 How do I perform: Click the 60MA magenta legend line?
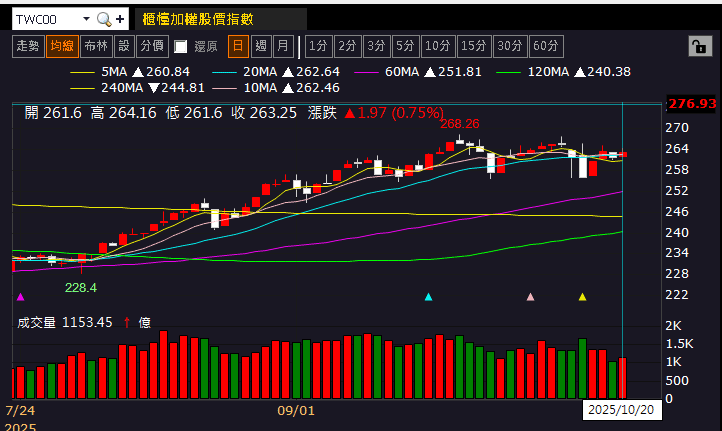(366, 72)
